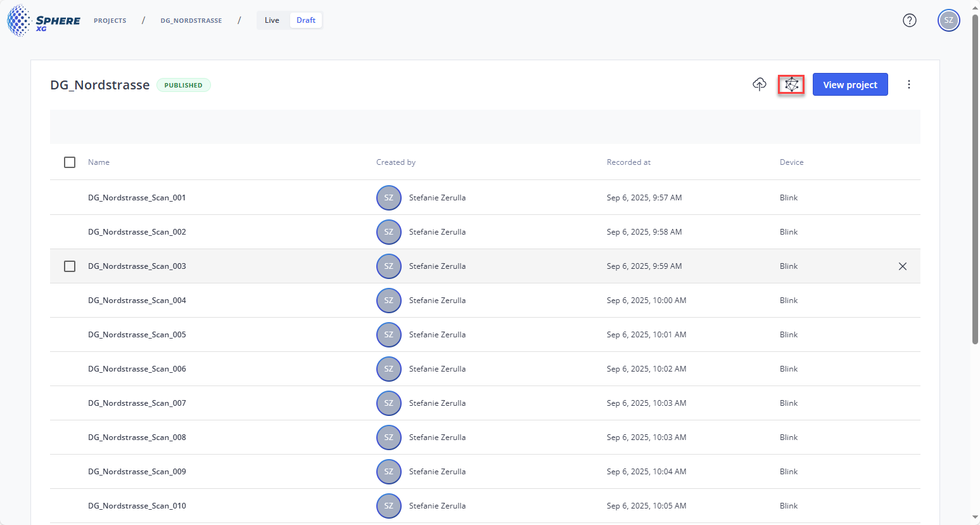Click the avatar in DG_Nordstrasse_Scan_006 row
This screenshot has height=525, width=980.
pos(388,369)
